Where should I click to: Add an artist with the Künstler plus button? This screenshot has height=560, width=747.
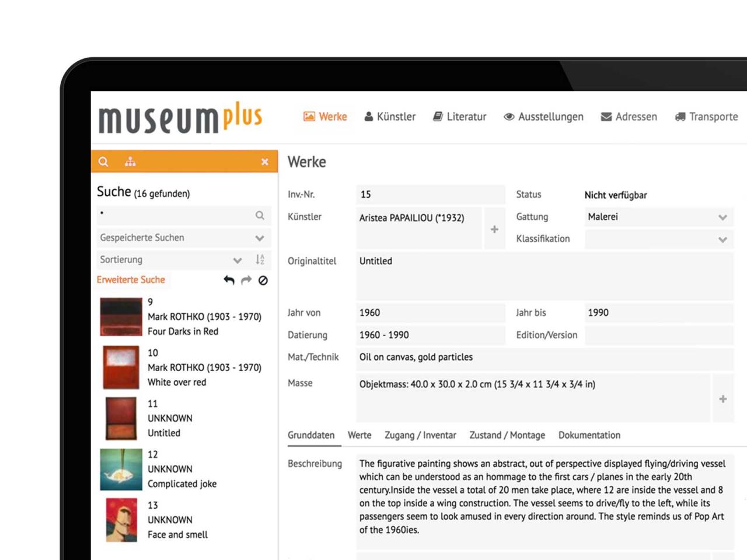494,229
